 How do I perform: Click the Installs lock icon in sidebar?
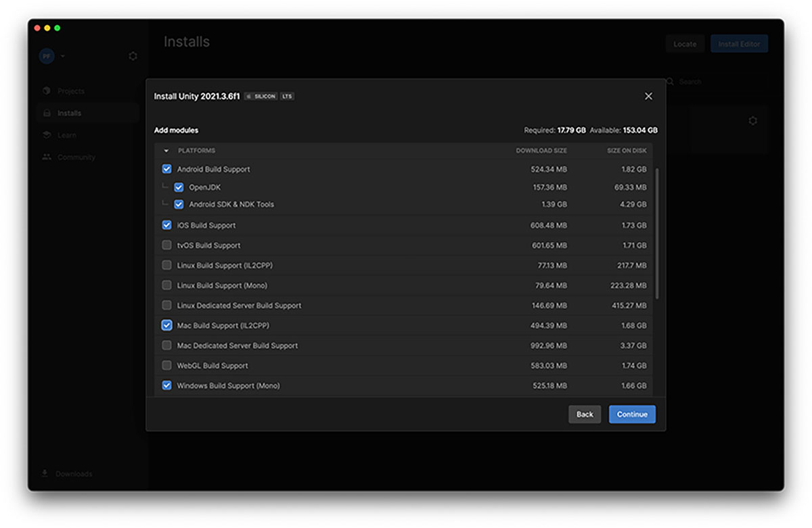coord(47,113)
